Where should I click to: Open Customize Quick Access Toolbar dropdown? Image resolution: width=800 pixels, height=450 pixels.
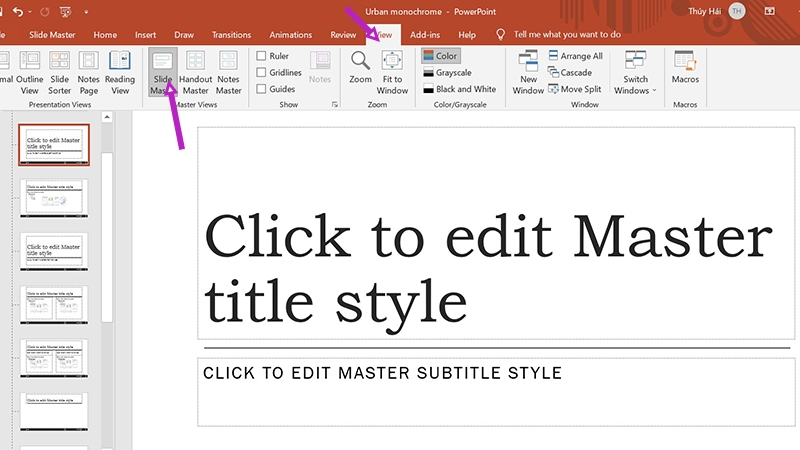[x=86, y=12]
